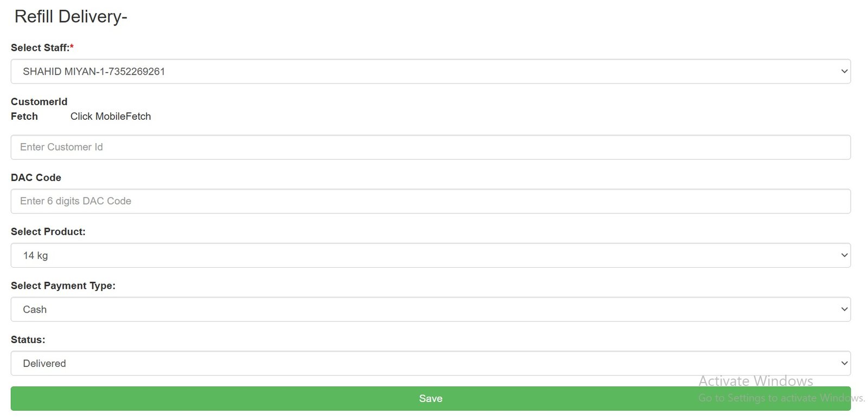
Task: Click the Select Product label
Action: tap(48, 232)
